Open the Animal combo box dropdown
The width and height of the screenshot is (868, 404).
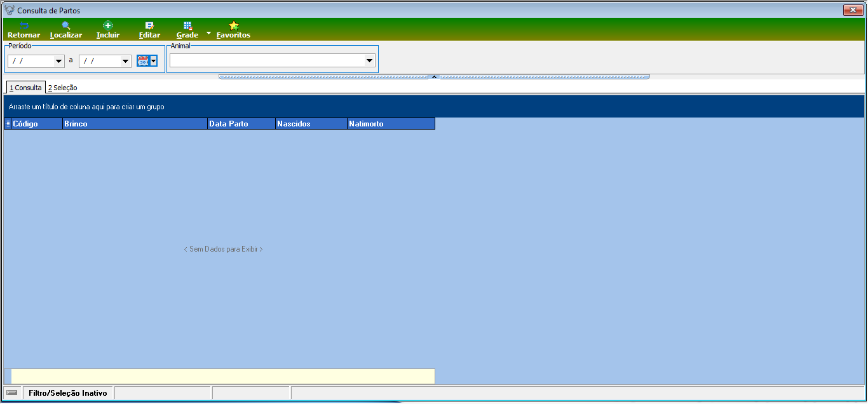click(x=370, y=61)
